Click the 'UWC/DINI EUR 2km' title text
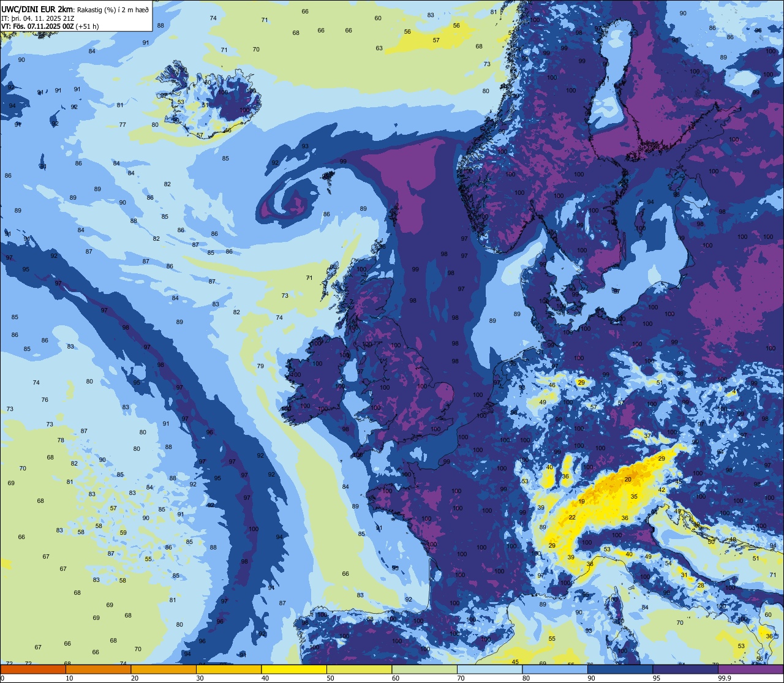This screenshot has height=683, width=784. [37, 9]
